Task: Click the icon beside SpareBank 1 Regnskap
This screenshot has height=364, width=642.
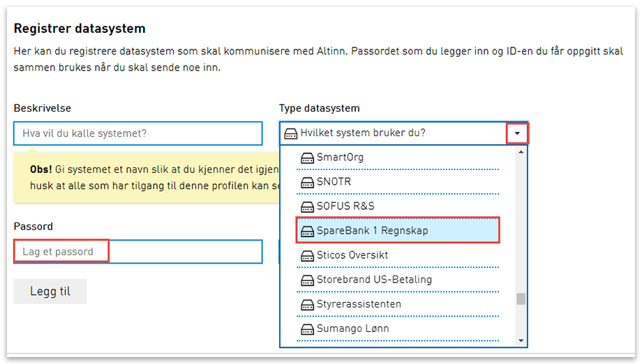Action: pyautogui.click(x=307, y=232)
